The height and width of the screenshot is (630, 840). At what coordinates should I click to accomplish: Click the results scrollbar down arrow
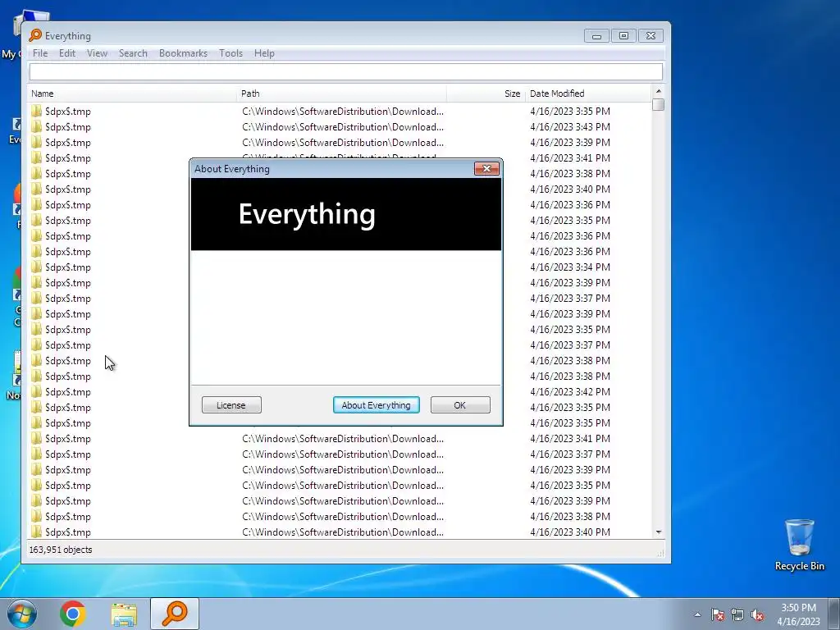[x=659, y=532]
